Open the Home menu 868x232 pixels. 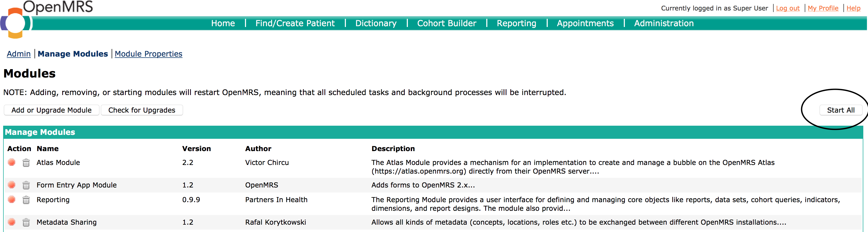223,23
